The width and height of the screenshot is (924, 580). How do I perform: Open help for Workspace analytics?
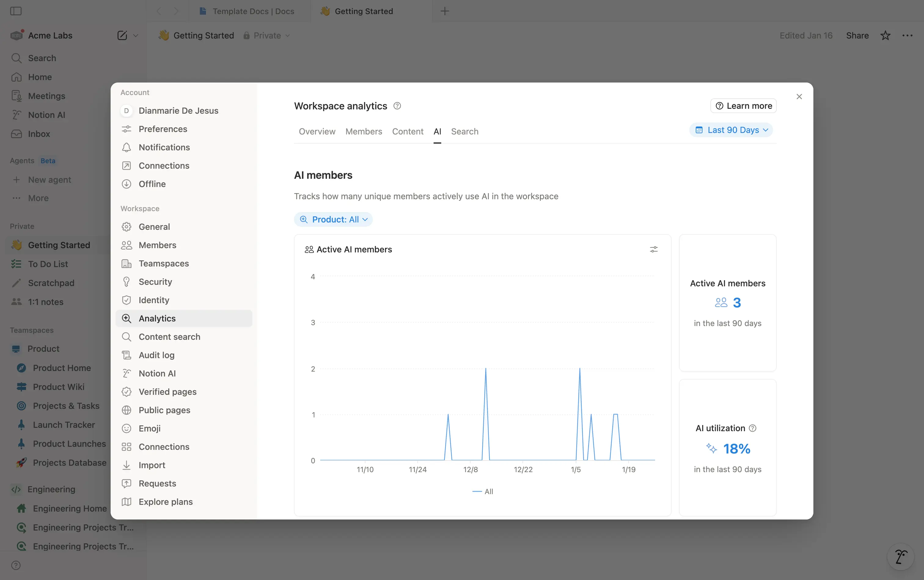(397, 105)
